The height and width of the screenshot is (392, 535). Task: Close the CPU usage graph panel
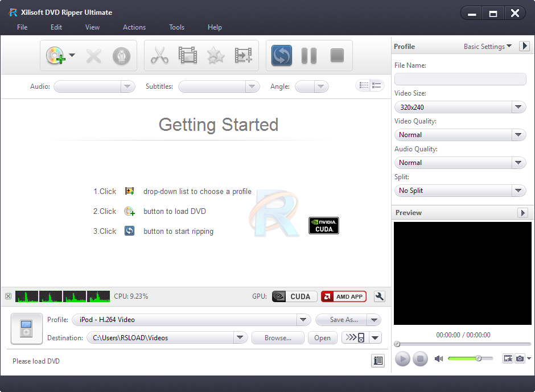(8, 296)
